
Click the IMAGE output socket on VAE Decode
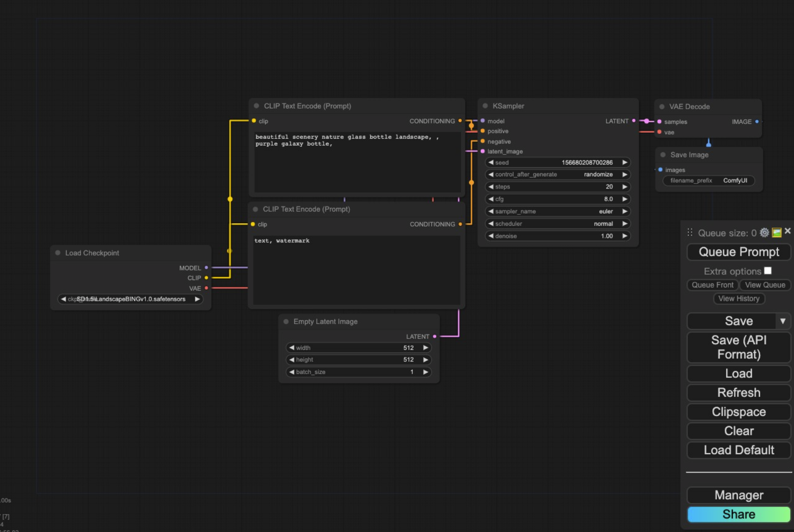(x=757, y=121)
